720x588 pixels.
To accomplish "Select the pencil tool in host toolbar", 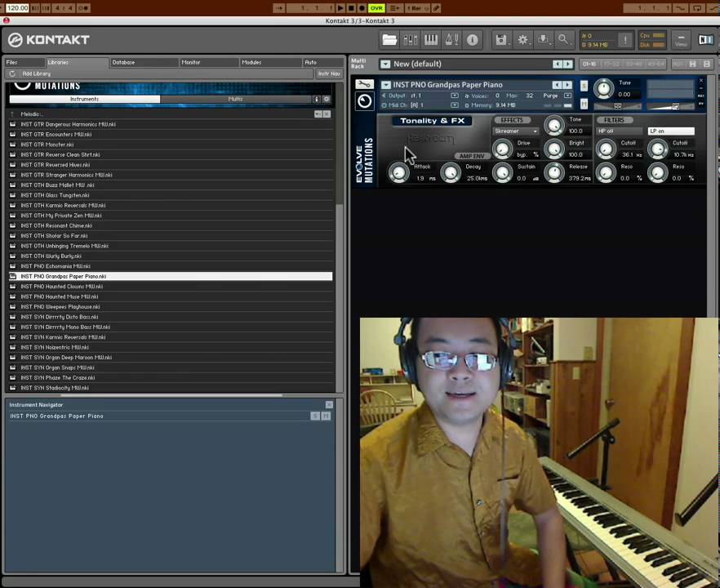I will tap(436, 8).
